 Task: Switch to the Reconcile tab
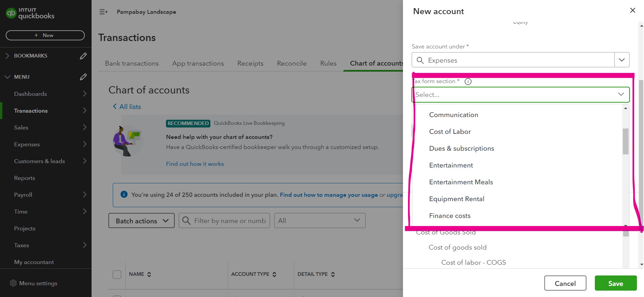(292, 63)
